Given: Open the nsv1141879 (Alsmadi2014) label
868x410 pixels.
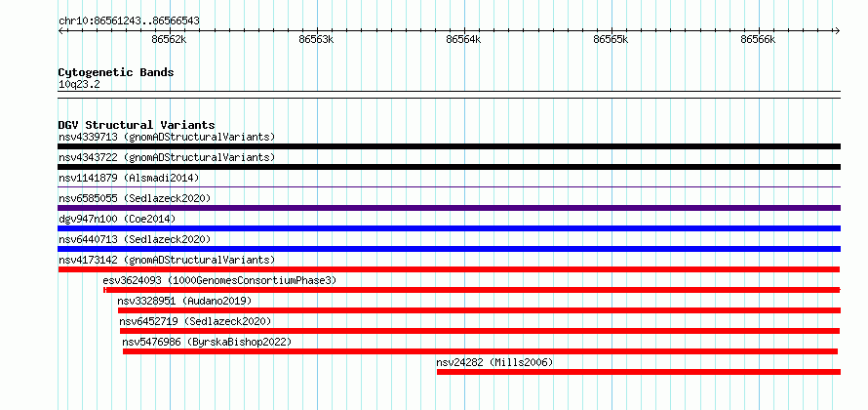Looking at the screenshot, I should click(129, 178).
